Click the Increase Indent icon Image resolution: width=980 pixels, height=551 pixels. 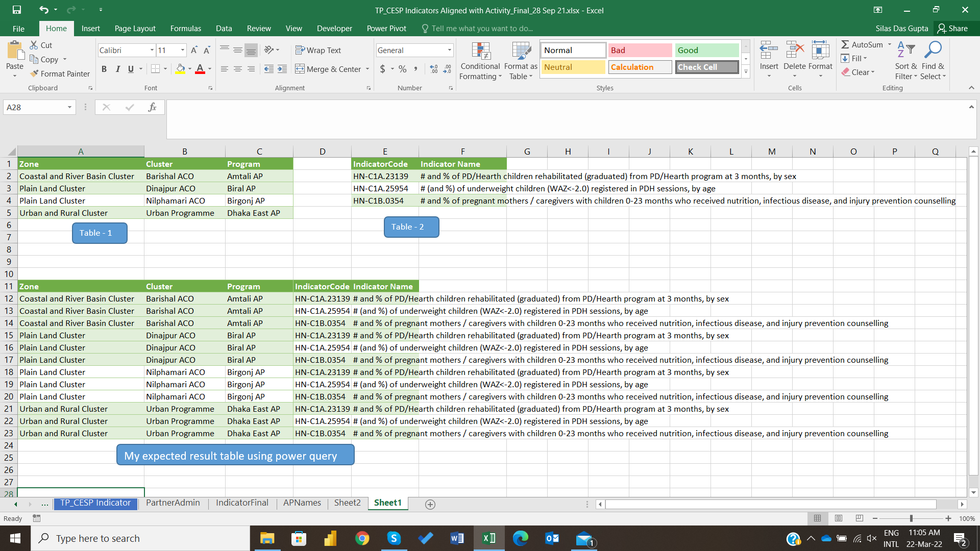(x=282, y=69)
